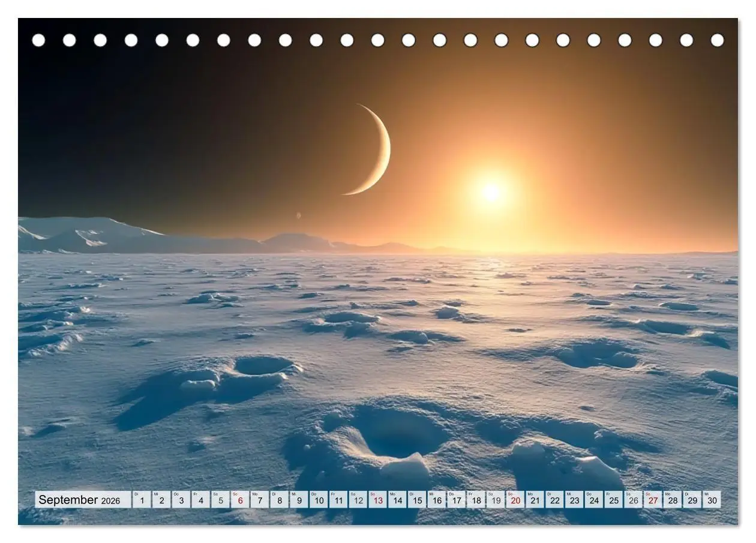Select day 18 (Fr) in calendar strip
The width and height of the screenshot is (756, 543).
476,500
